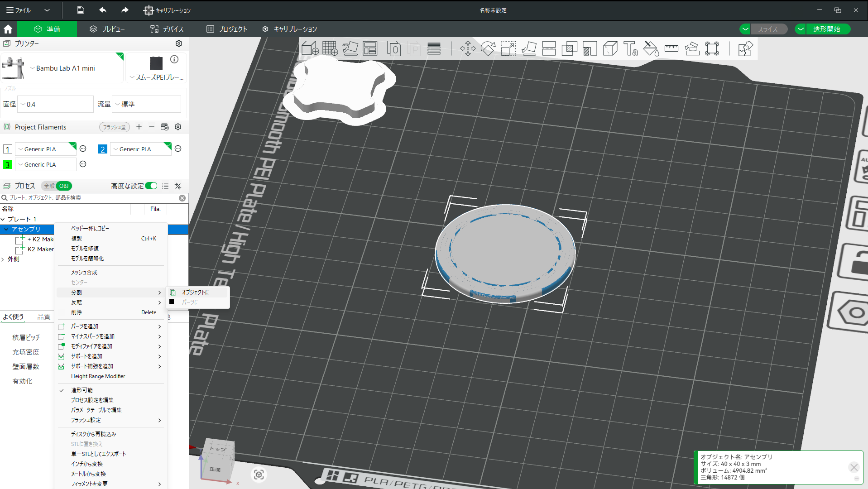868x489 pixels.
Task: Click the Save floppy disk icon
Action: pos(80,10)
